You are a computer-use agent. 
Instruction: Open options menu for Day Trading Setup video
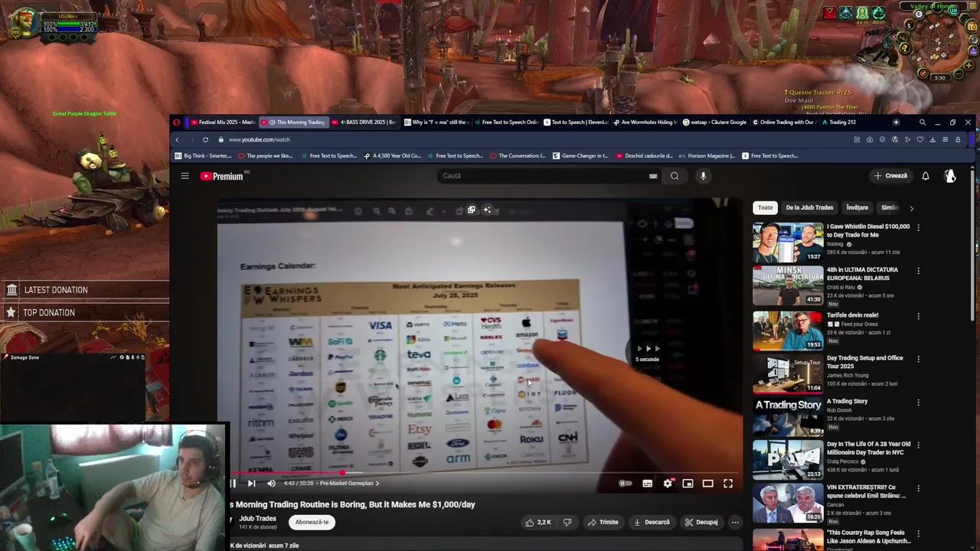pos(918,359)
